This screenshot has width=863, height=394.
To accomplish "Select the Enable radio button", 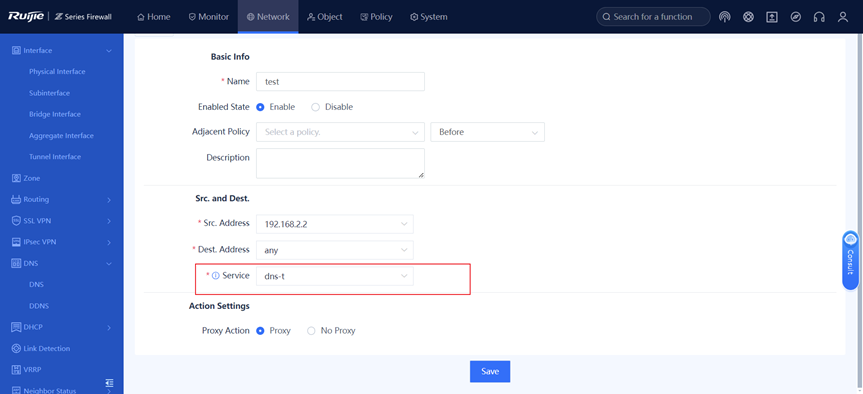I will pos(260,107).
